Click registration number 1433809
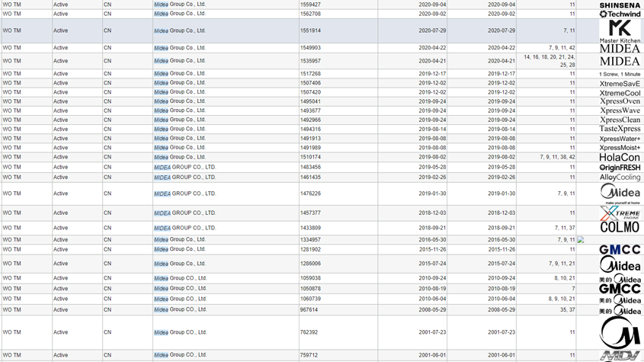 point(310,228)
